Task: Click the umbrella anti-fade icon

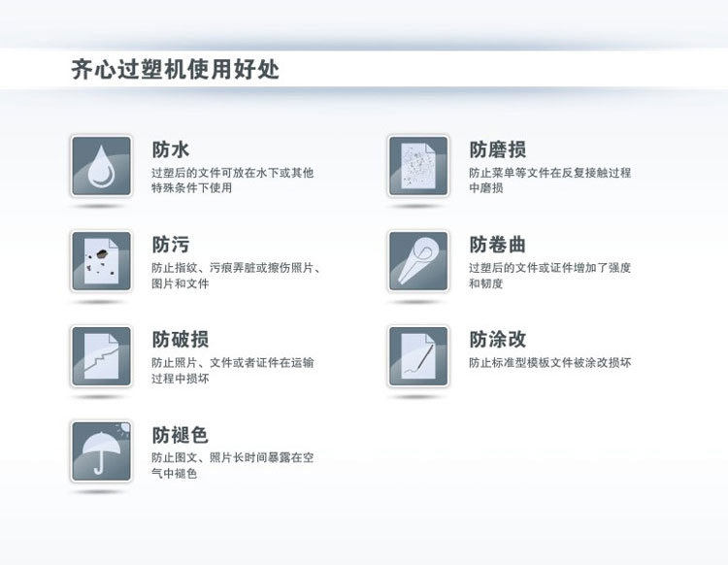Action: coord(100,451)
